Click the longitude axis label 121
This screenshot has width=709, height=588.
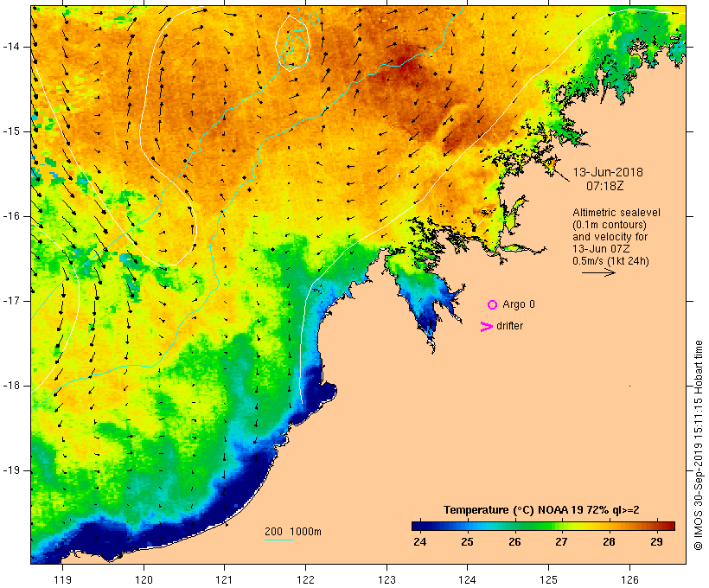pyautogui.click(x=224, y=579)
